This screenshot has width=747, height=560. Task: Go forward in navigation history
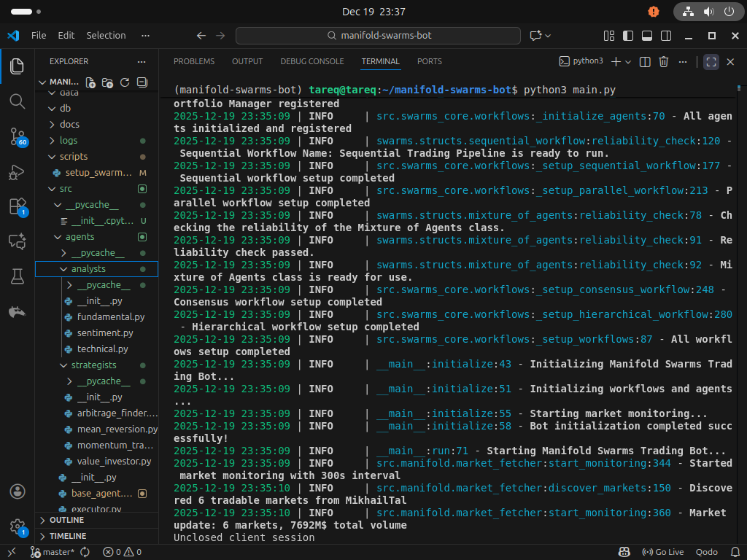(x=220, y=36)
